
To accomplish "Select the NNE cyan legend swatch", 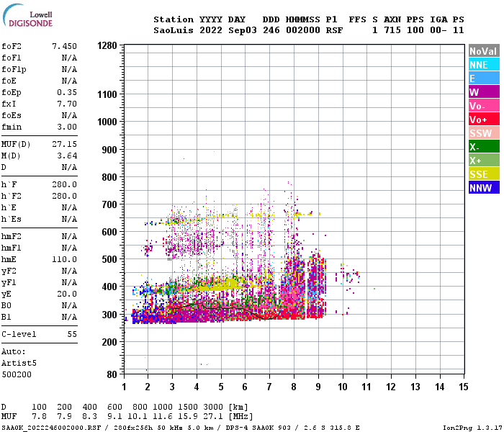I will (x=484, y=65).
